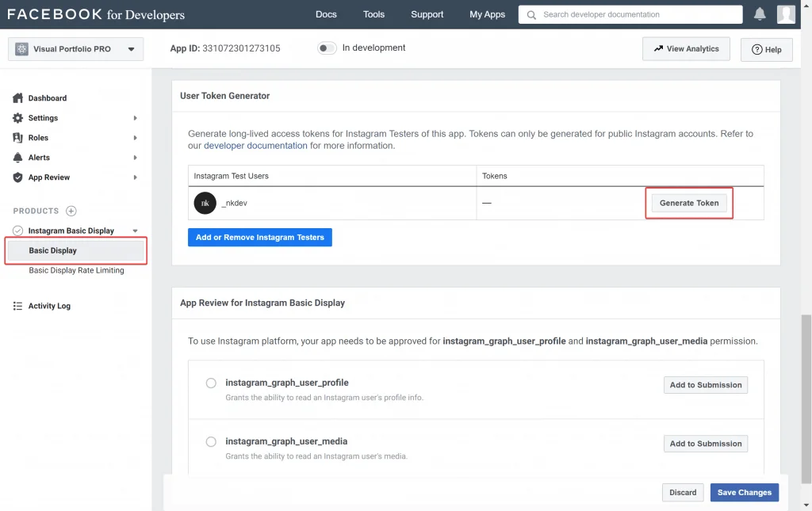Go to Dashboard in the sidebar
The height and width of the screenshot is (511, 812).
pyautogui.click(x=47, y=98)
